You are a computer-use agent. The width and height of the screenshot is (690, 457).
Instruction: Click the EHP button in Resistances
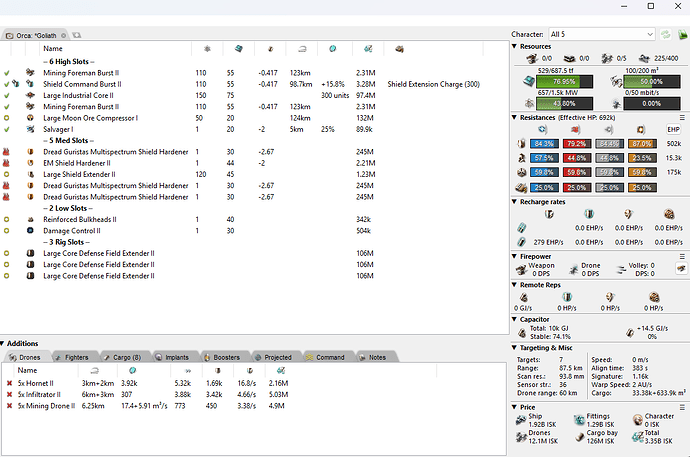[x=673, y=129]
